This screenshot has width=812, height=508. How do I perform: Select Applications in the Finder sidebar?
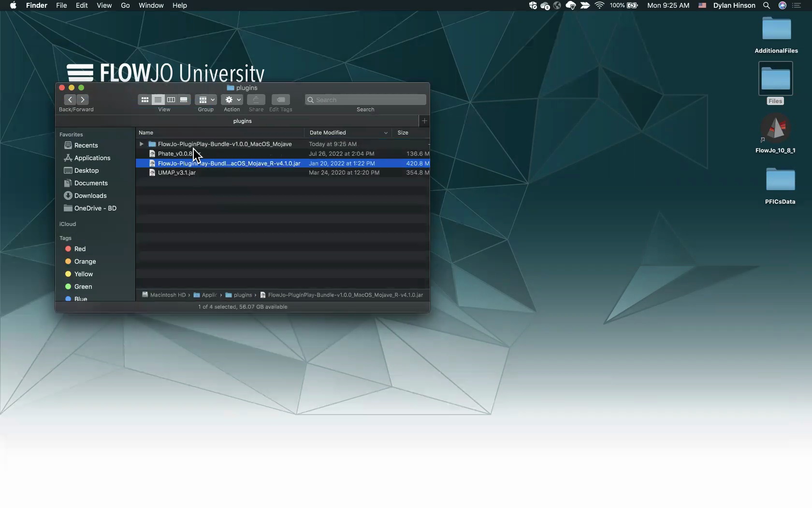pos(92,158)
